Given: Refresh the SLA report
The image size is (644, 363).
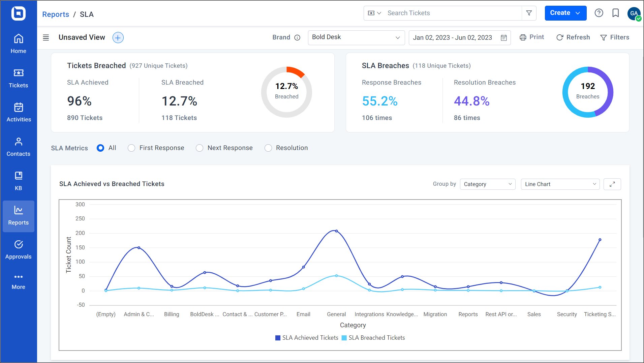Looking at the screenshot, I should pyautogui.click(x=573, y=37).
